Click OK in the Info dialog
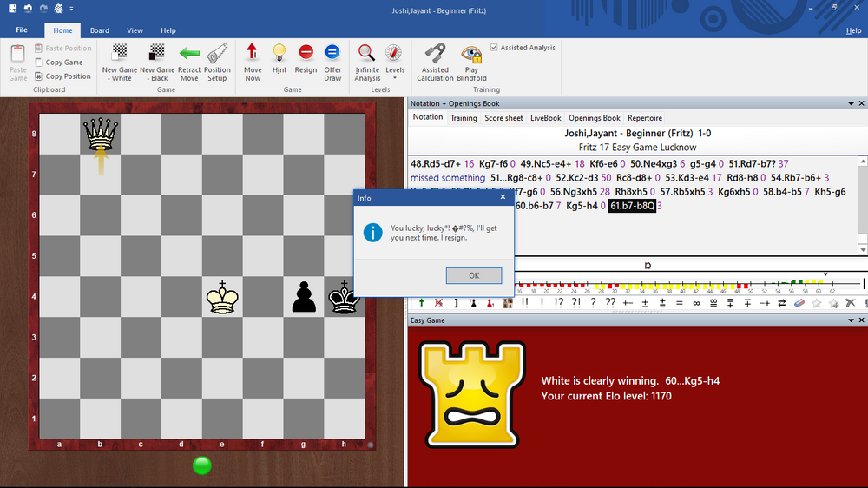The width and height of the screenshot is (868, 488). 474,275
